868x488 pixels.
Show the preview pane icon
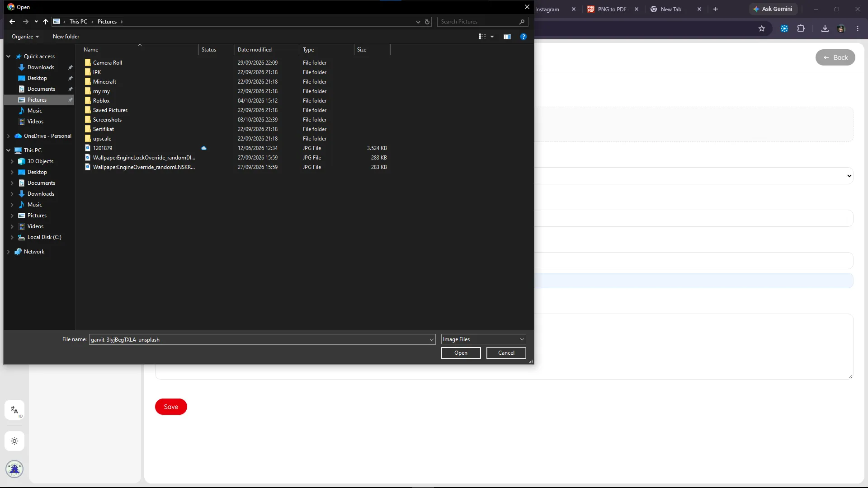click(507, 37)
